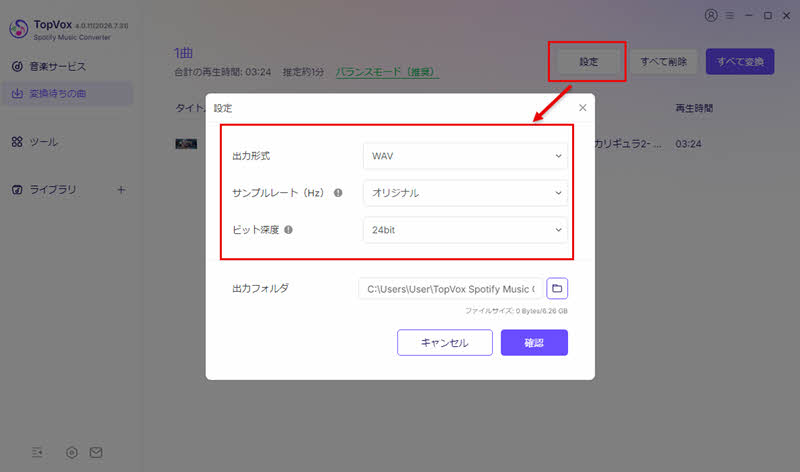Click the すべて変換 button

click(740, 62)
